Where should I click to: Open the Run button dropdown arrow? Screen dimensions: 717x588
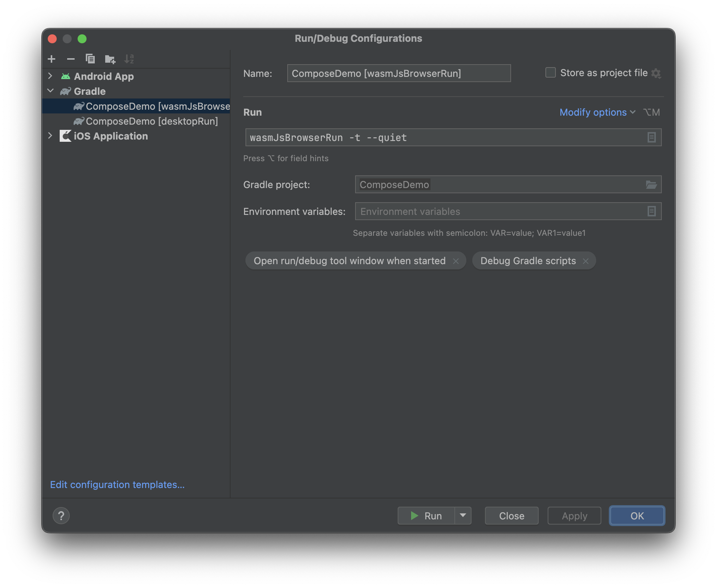click(x=463, y=516)
